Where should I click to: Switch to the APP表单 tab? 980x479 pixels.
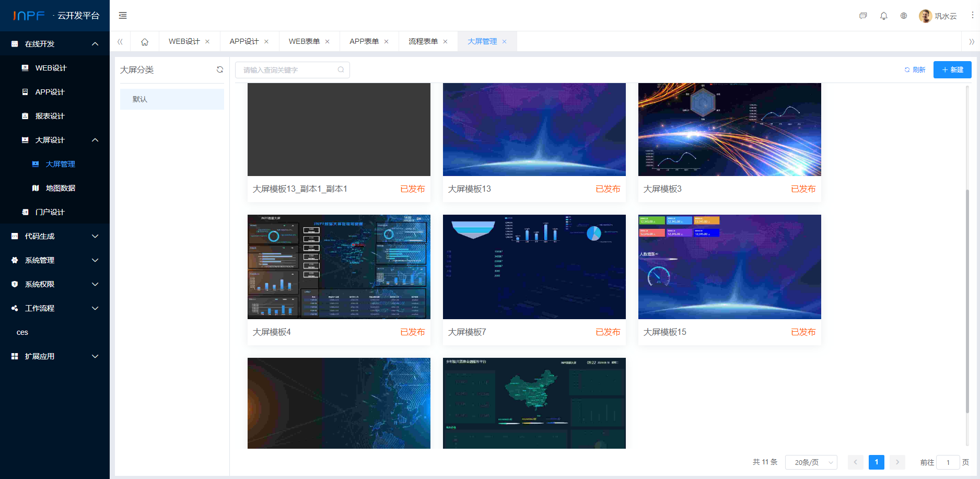point(364,42)
